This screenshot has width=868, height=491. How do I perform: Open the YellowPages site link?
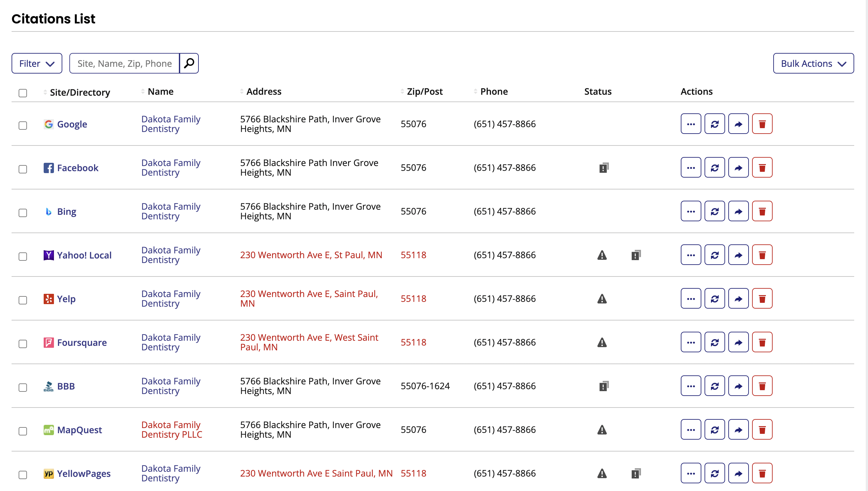tap(83, 473)
